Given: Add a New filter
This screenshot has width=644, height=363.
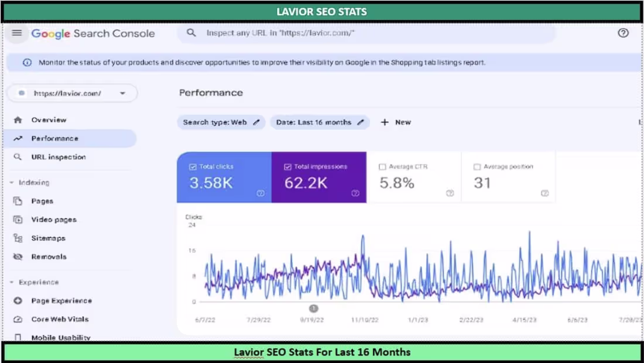Looking at the screenshot, I should click(396, 122).
